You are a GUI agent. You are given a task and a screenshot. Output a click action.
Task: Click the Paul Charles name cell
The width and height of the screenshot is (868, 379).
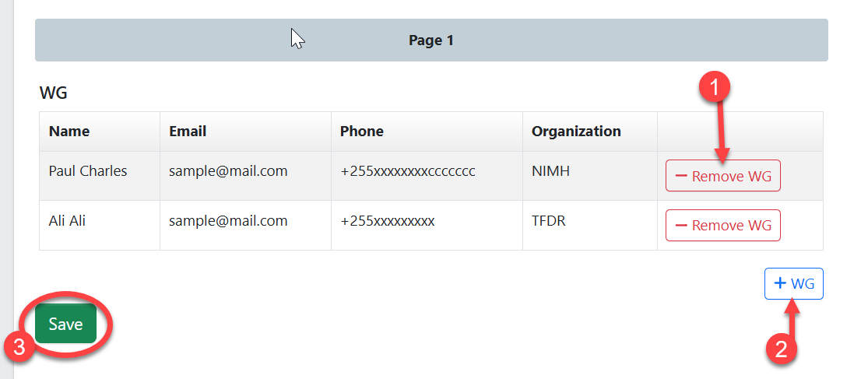87,171
